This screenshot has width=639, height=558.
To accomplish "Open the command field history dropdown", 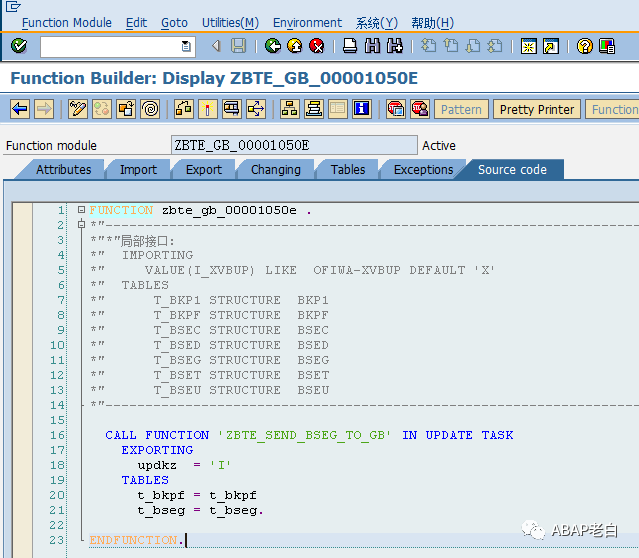I will coord(186,46).
